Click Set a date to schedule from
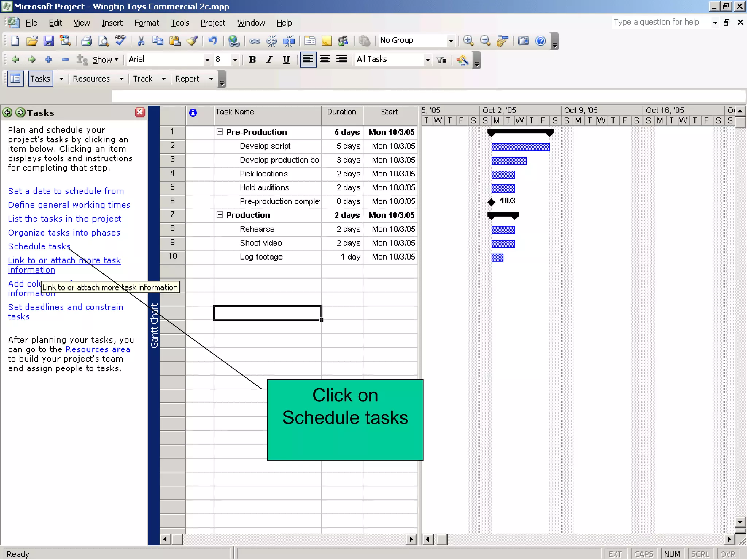 [x=66, y=191]
